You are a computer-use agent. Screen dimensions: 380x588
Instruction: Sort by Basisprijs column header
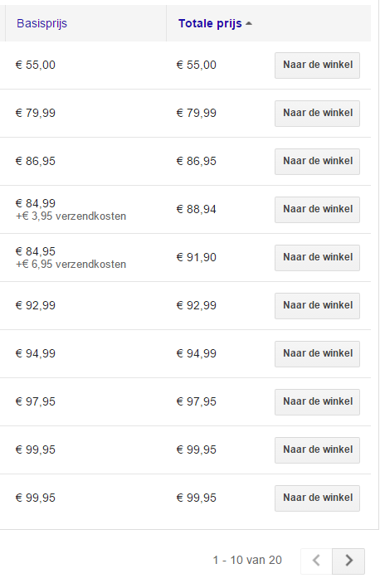coord(41,23)
